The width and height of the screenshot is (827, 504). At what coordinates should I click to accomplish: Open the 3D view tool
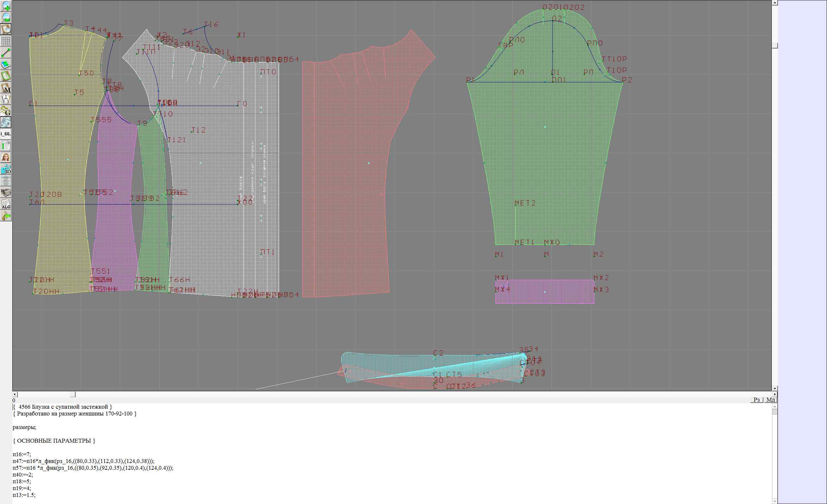coord(6,169)
